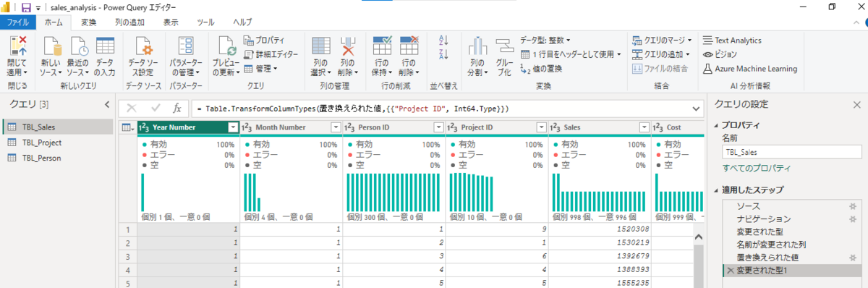868x288 pixels.
Task: Click the すべてのプロパティ link
Action: coord(756,168)
